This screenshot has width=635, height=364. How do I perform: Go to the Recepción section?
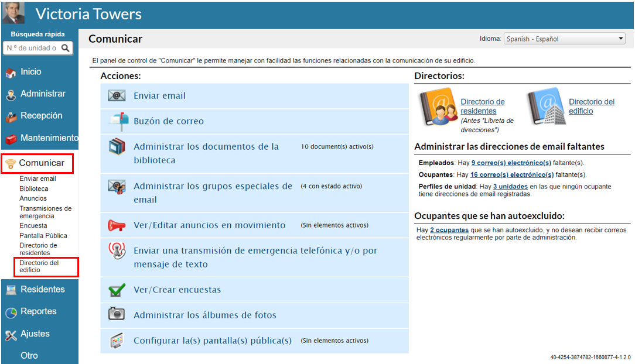pyautogui.click(x=42, y=116)
